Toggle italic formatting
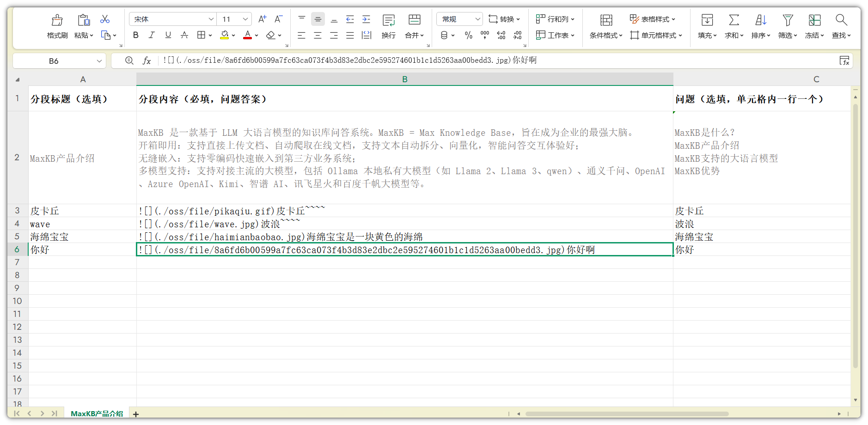868x425 pixels. pyautogui.click(x=152, y=35)
